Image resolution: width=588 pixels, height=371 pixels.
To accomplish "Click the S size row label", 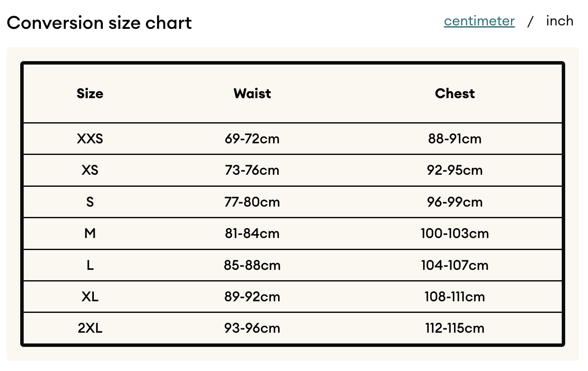I will tap(90, 202).
